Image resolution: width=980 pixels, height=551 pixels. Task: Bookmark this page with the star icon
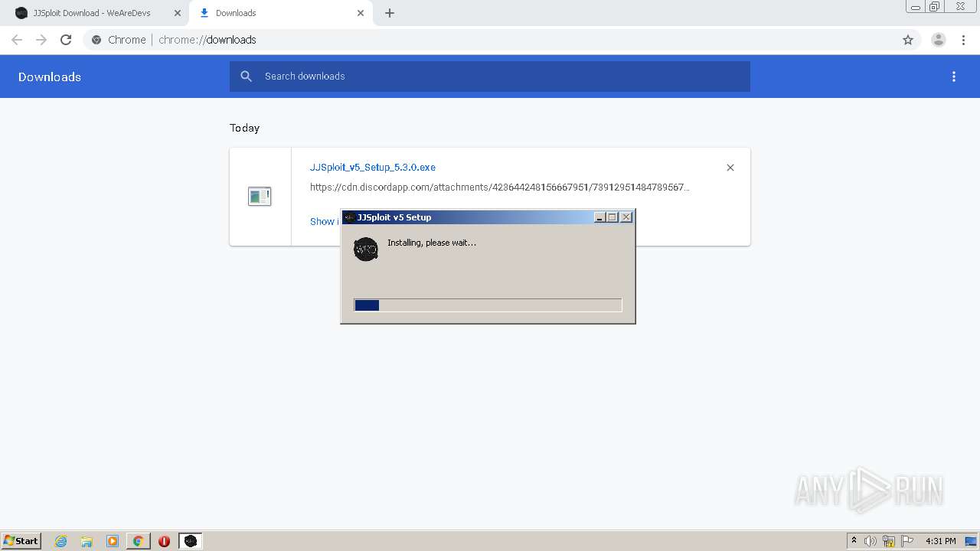pos(908,40)
